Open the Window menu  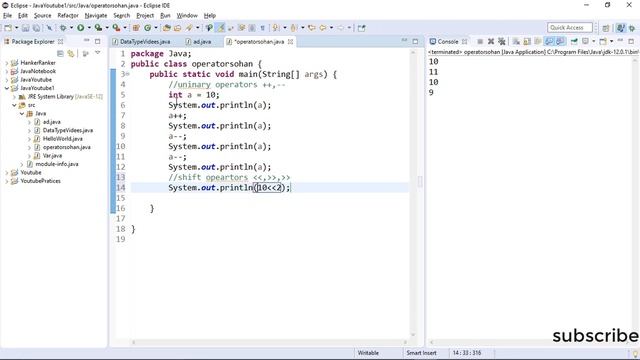187,16
